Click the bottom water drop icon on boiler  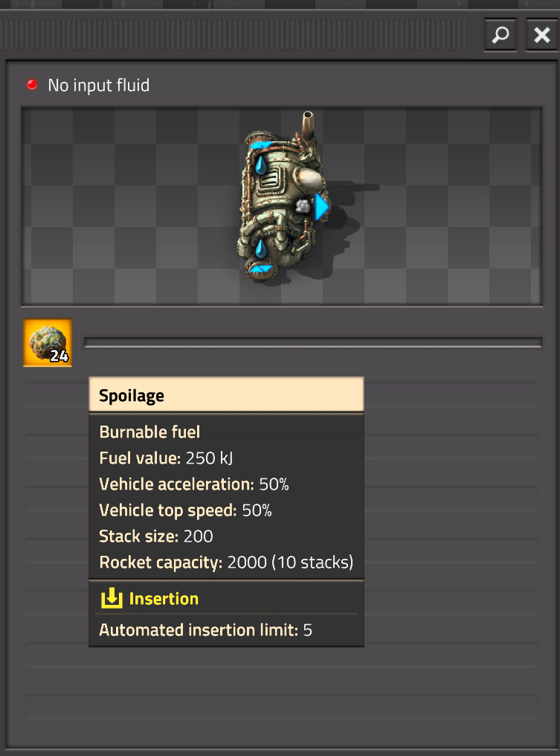(x=261, y=249)
